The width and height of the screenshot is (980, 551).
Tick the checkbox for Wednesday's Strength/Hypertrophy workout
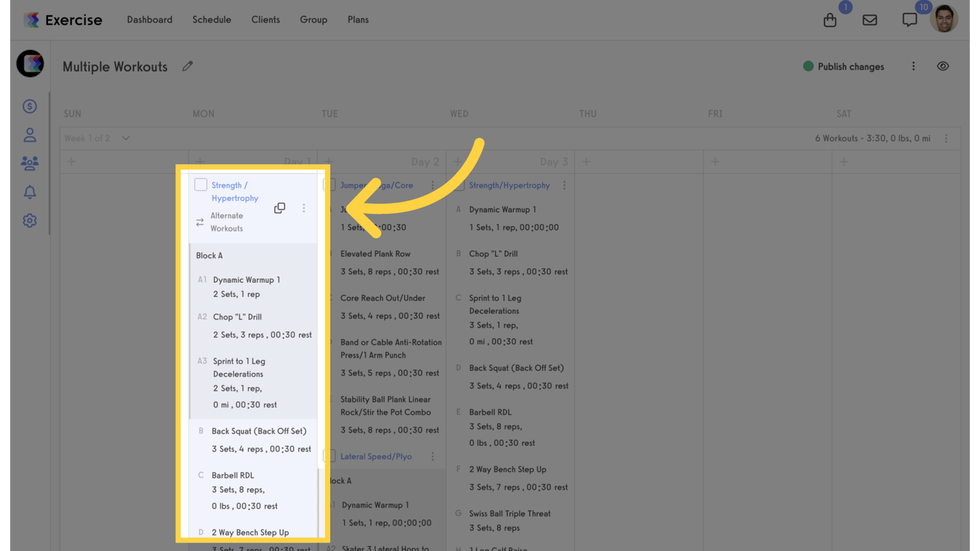pyautogui.click(x=458, y=185)
